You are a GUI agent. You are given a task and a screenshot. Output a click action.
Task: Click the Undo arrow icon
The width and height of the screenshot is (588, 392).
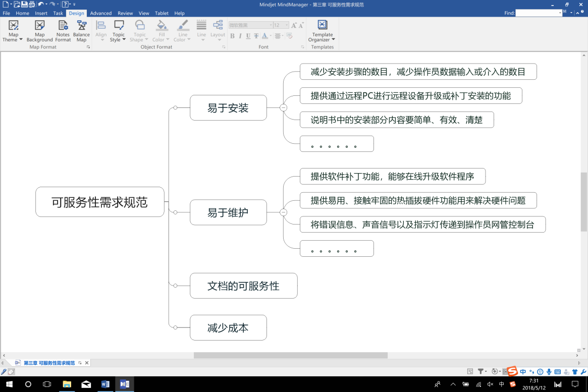click(x=40, y=5)
